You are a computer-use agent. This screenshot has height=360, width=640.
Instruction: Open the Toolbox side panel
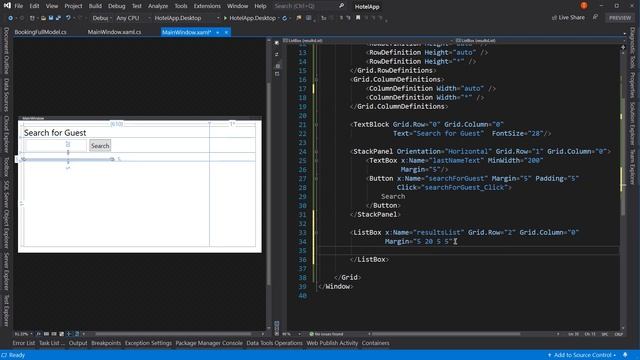(6, 167)
